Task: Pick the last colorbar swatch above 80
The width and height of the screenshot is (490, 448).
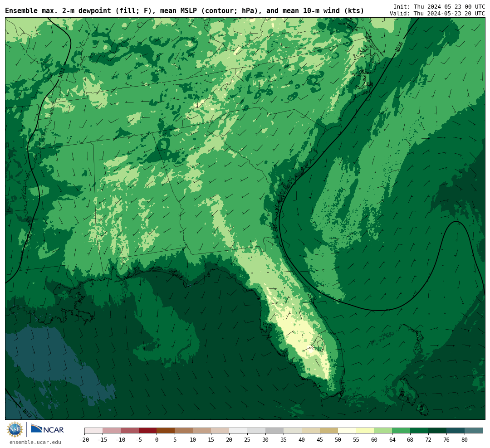Action: click(x=474, y=431)
